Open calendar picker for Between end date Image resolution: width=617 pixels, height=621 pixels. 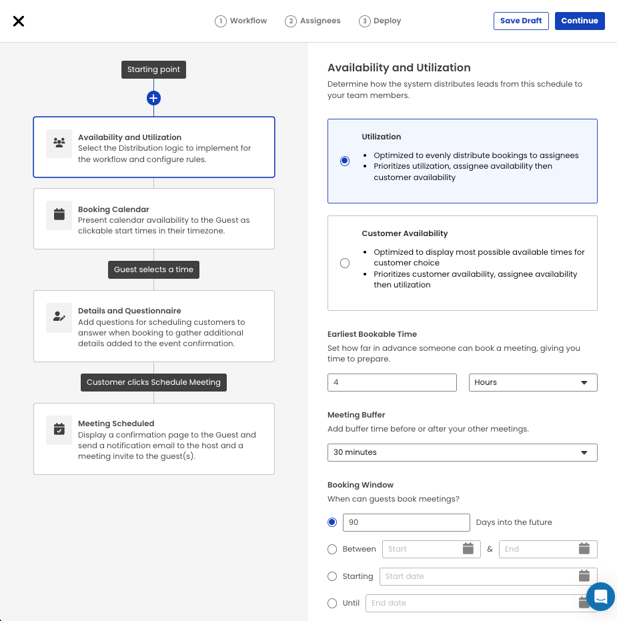pyautogui.click(x=584, y=549)
